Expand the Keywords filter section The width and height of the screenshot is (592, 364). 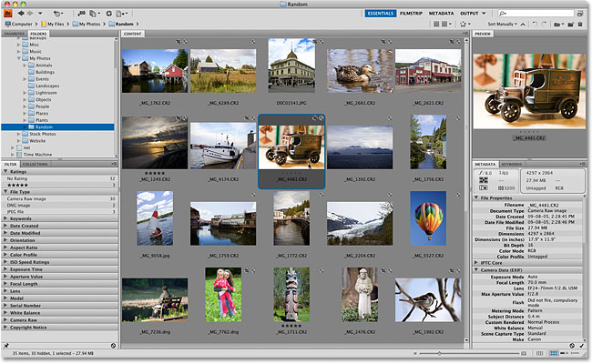[x=5, y=218]
